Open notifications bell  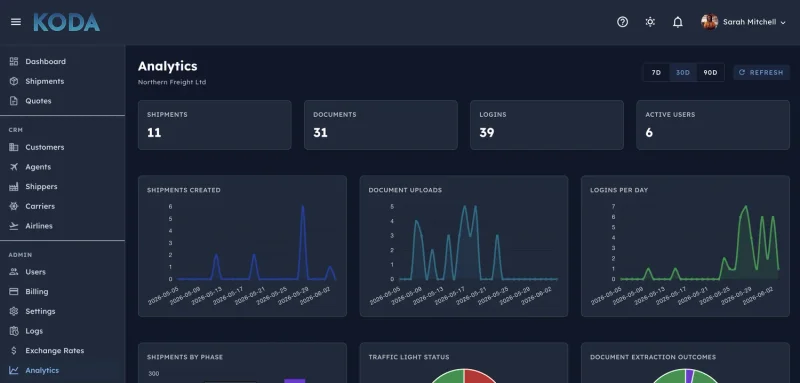click(x=678, y=22)
